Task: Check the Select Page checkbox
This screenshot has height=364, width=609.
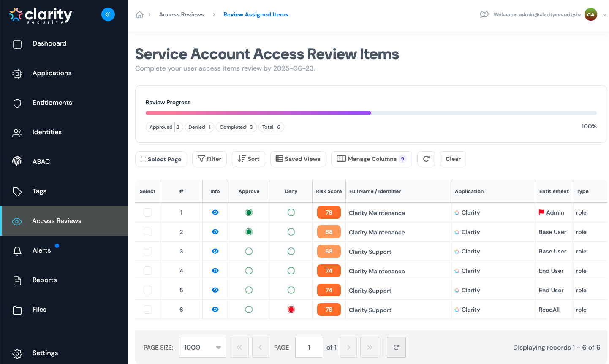Action: tap(144, 159)
